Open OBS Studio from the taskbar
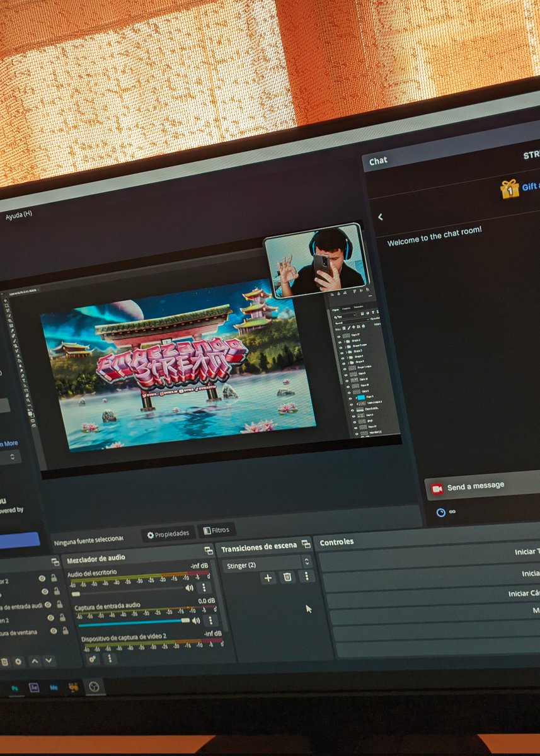This screenshot has height=756, width=540. click(x=95, y=685)
